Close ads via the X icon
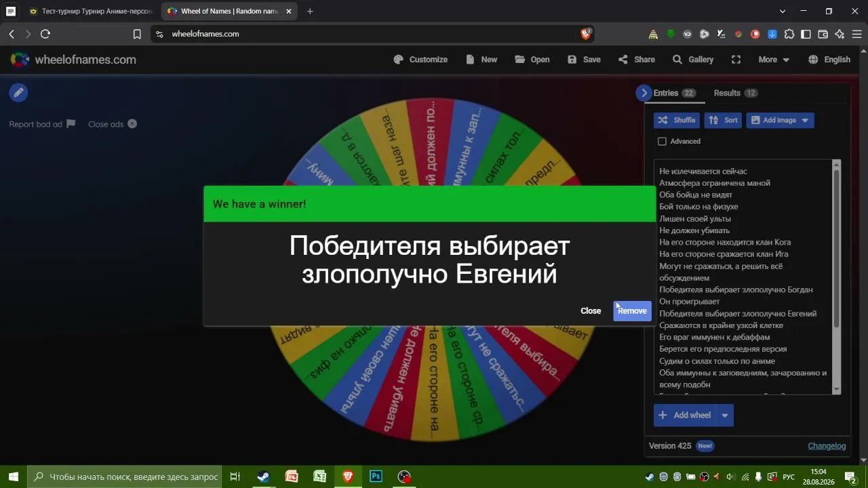The image size is (868, 488). [x=132, y=124]
